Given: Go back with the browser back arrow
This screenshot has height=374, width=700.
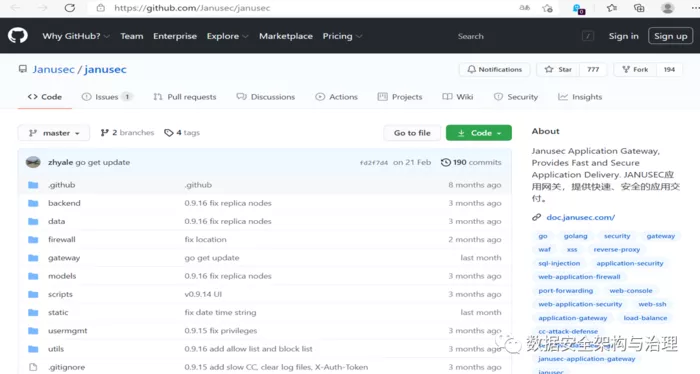Looking at the screenshot, I should click(x=15, y=8).
